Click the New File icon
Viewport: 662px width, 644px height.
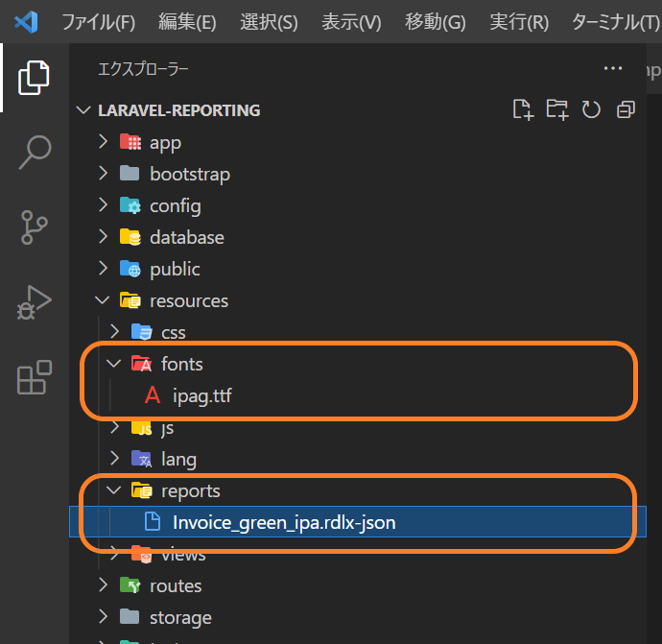coord(523,109)
